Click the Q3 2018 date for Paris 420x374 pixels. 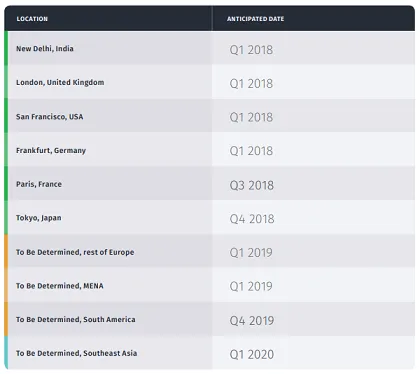(x=252, y=185)
